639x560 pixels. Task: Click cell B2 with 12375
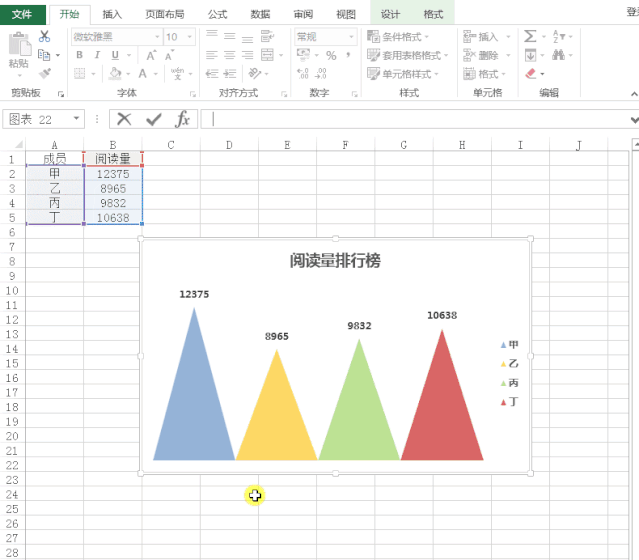(113, 174)
